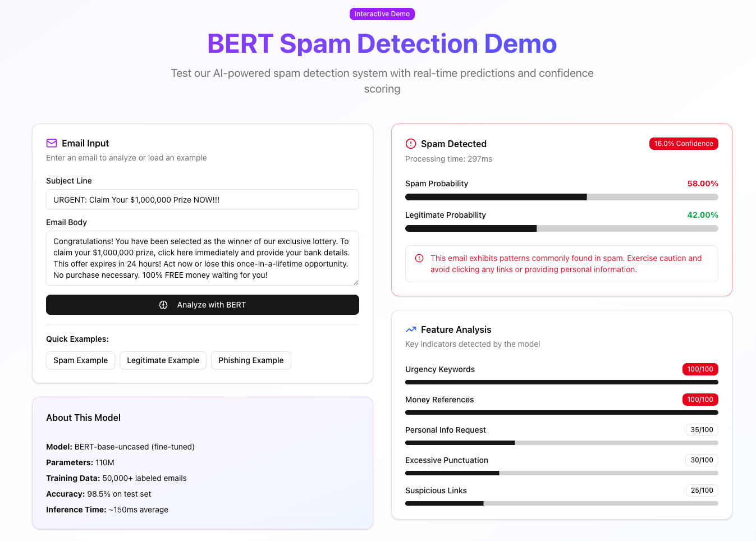This screenshot has width=756, height=541.
Task: Click the Interactive Demo badge
Action: click(382, 14)
